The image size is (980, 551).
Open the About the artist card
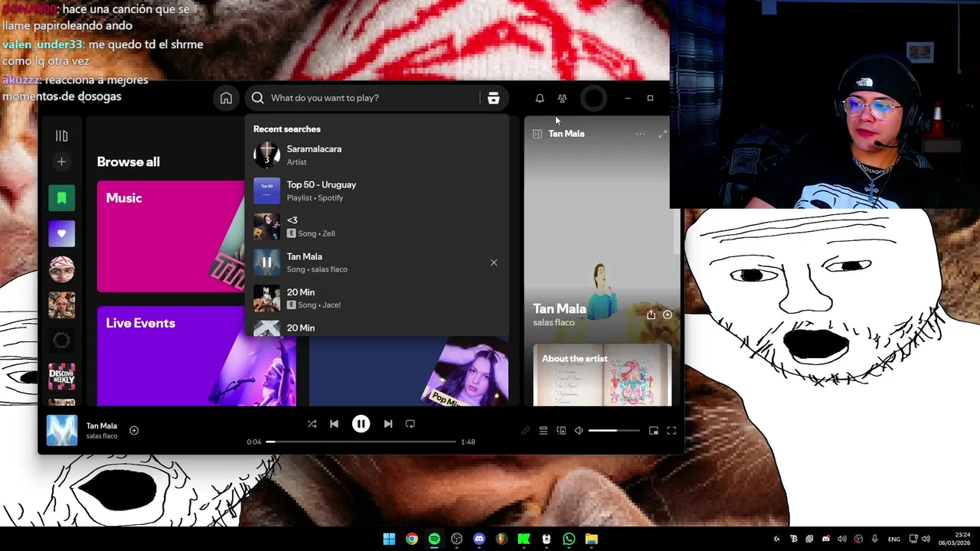pos(603,375)
